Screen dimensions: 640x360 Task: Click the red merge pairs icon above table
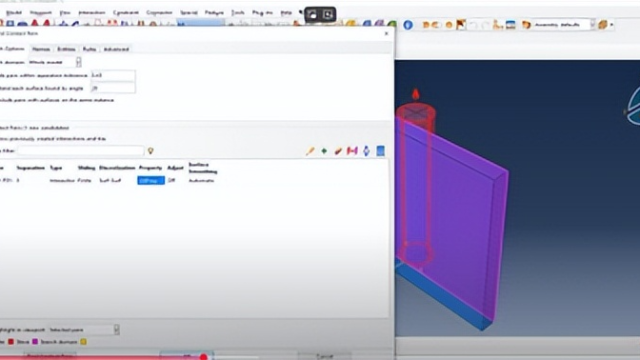coord(352,151)
